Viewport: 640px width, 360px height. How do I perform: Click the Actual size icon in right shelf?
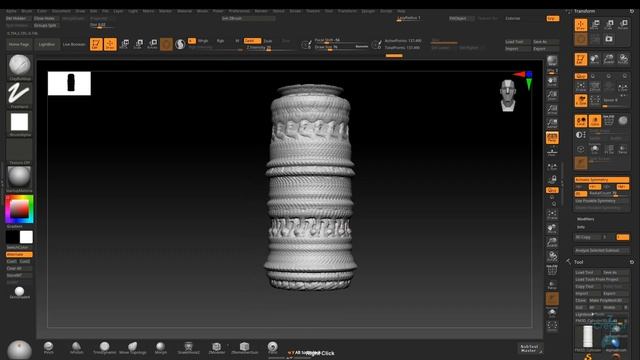[x=552, y=109]
